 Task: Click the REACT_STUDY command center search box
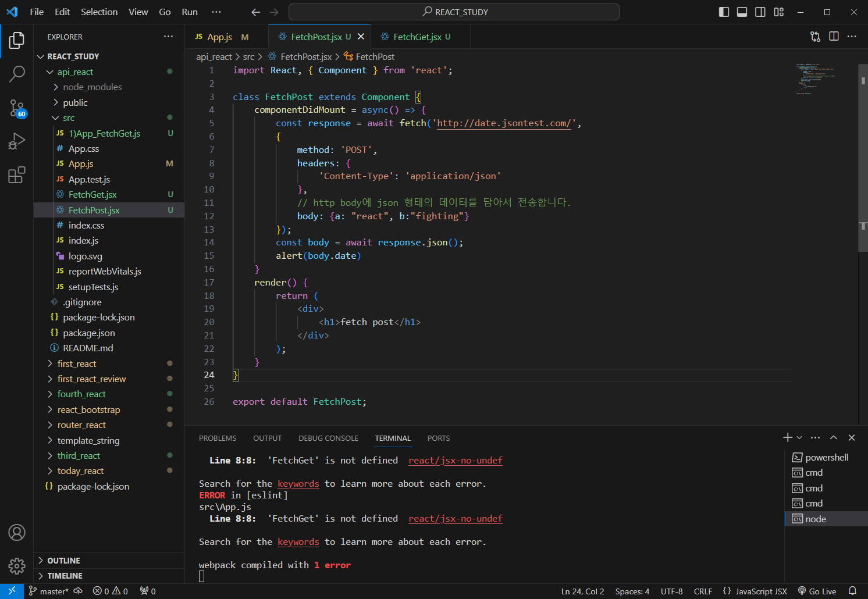tap(454, 12)
